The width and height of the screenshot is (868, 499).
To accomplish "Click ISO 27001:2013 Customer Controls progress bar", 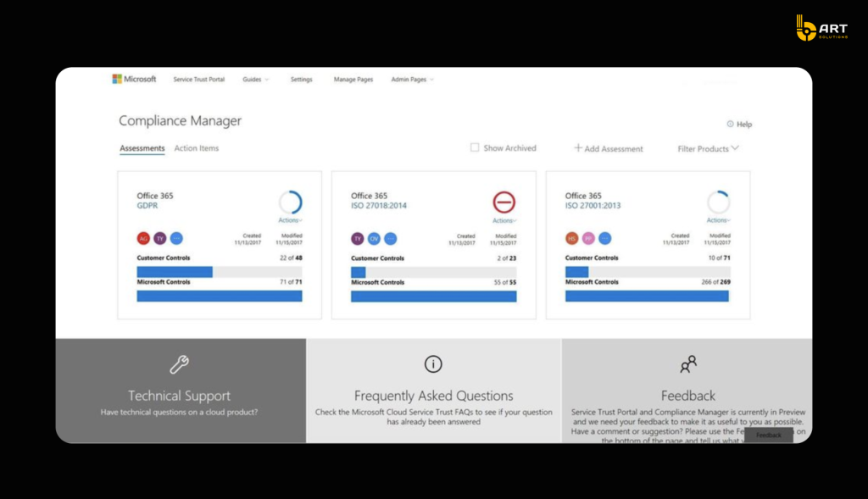I will coord(648,272).
